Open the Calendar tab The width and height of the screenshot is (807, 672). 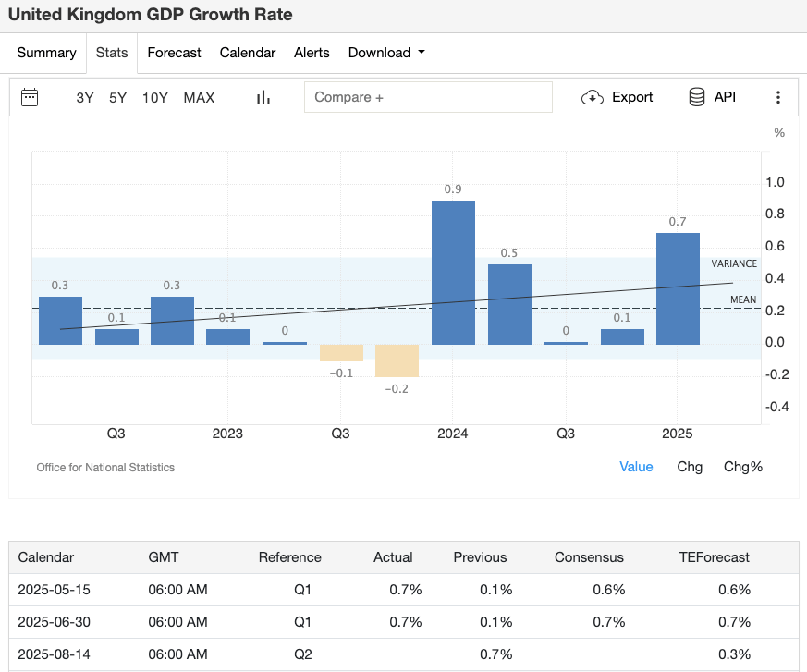pyautogui.click(x=248, y=53)
